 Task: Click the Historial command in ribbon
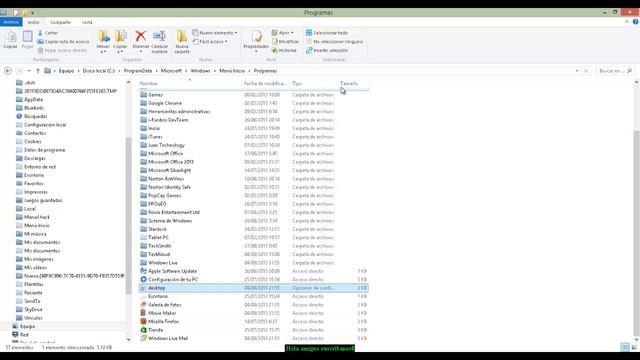(284, 51)
